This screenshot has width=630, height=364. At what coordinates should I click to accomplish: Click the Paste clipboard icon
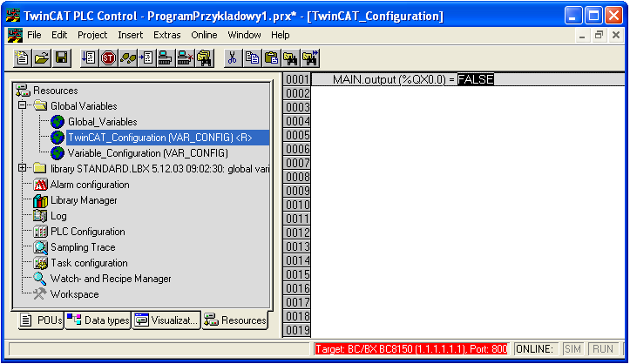pyautogui.click(x=271, y=58)
